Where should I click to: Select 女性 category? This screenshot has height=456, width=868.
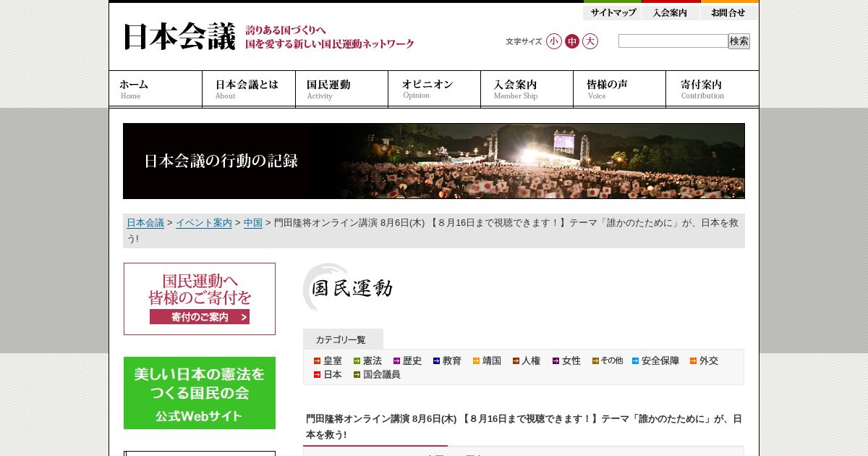coord(566,360)
